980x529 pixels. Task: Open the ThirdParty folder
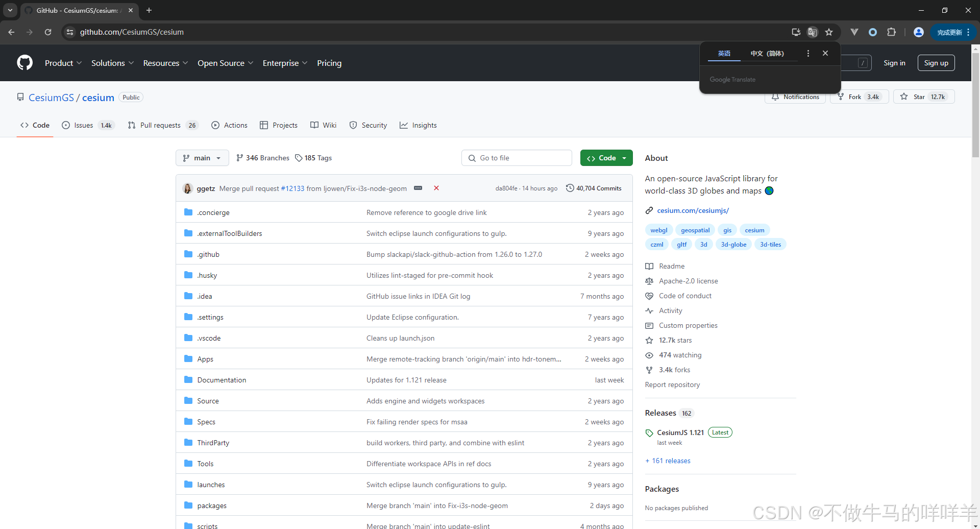coord(213,443)
